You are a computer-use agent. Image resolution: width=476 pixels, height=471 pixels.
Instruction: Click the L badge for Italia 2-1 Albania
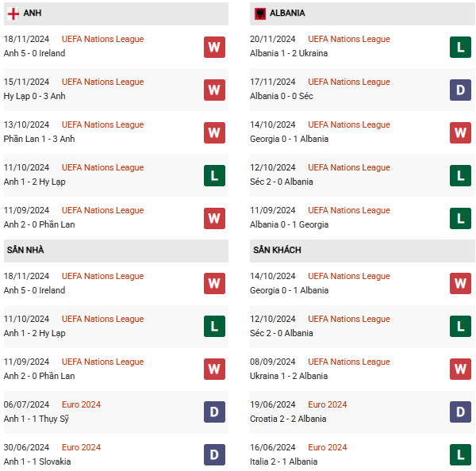click(460, 454)
